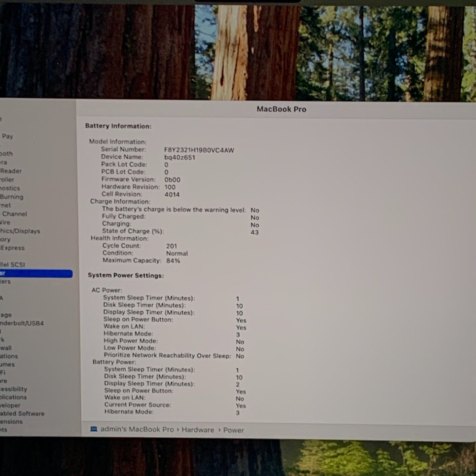476x476 pixels.
Task: Select Firewall under Network in sidebar
Action: (6, 348)
